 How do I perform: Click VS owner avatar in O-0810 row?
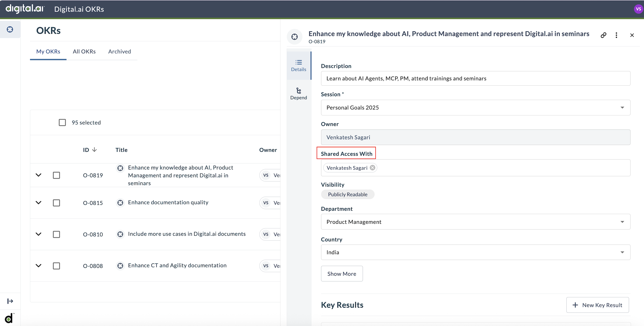[266, 234]
